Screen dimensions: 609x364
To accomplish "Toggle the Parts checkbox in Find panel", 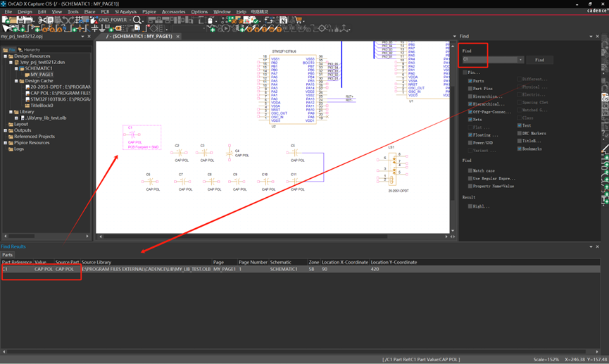I will point(470,81).
